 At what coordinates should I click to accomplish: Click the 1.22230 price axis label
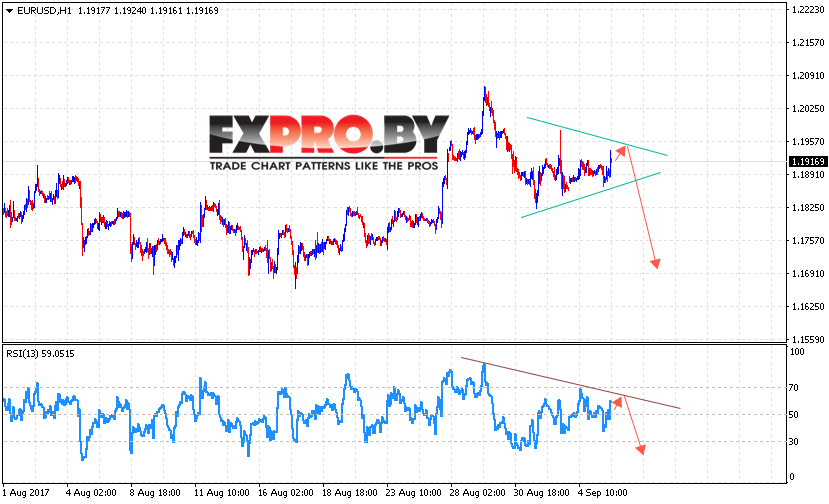tap(808, 10)
